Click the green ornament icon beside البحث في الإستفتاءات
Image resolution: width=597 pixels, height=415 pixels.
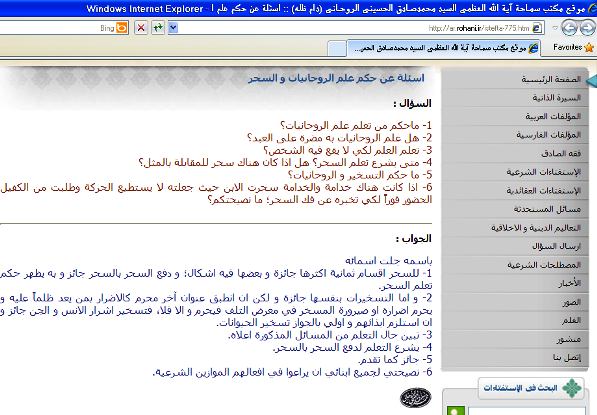point(572,388)
